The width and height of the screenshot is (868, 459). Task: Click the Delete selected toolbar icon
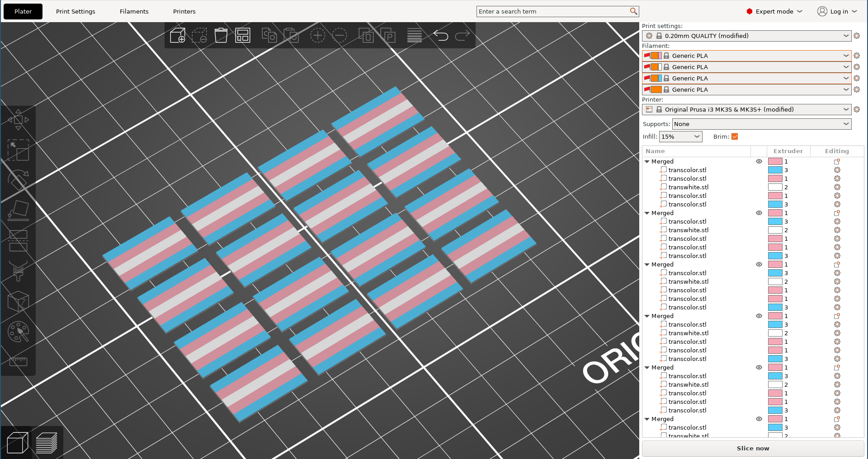coord(199,35)
